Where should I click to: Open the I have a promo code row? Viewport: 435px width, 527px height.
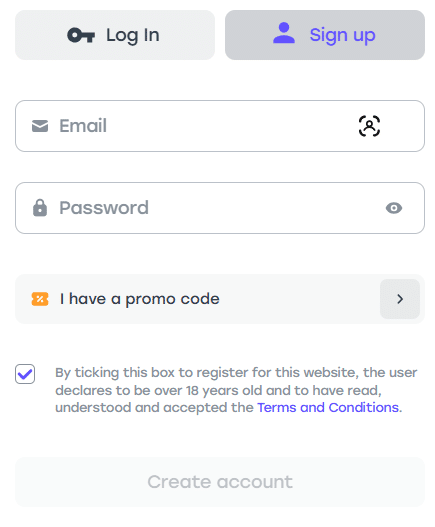click(220, 299)
